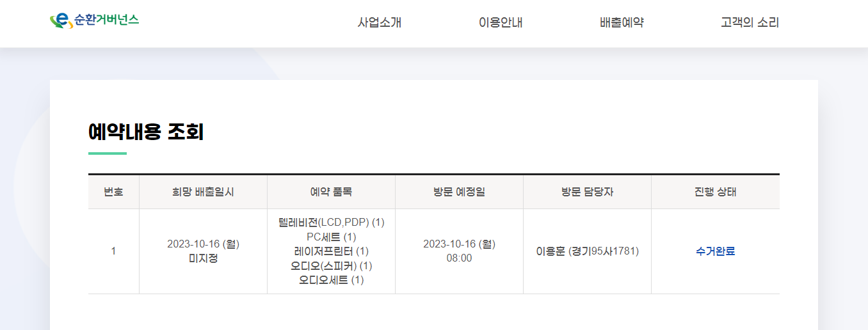
Task: Click the 오디오세트 item entry
Action: click(331, 280)
